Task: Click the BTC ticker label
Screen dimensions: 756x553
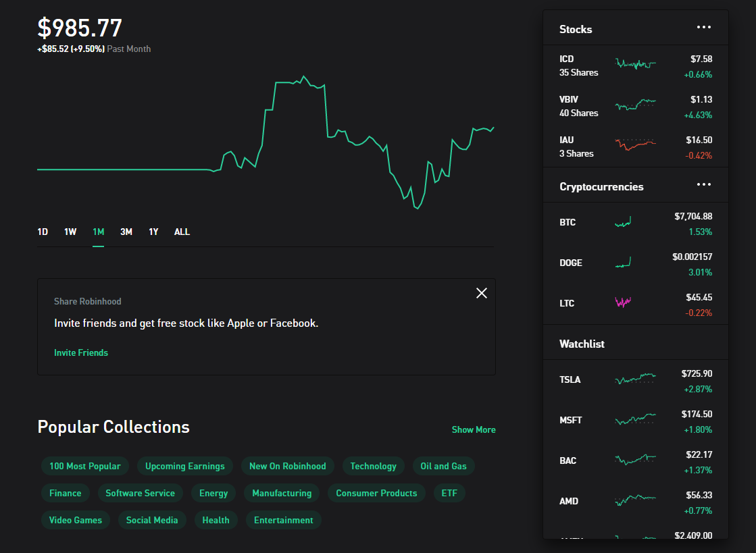Action: tap(568, 222)
